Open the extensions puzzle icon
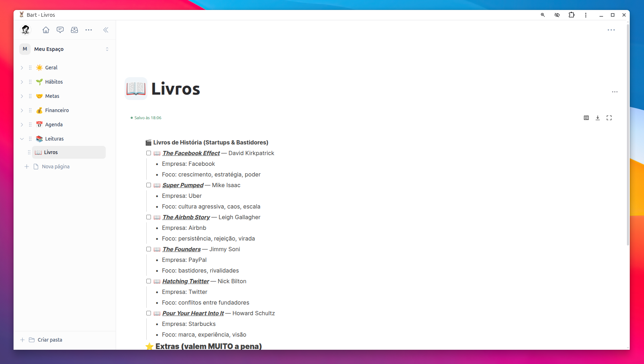 [571, 15]
